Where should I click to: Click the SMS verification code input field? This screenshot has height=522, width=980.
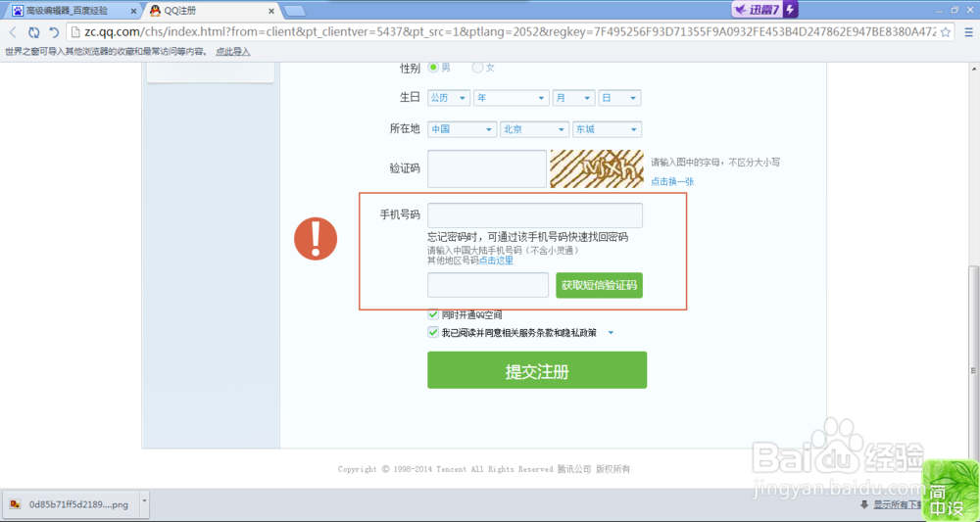point(488,285)
